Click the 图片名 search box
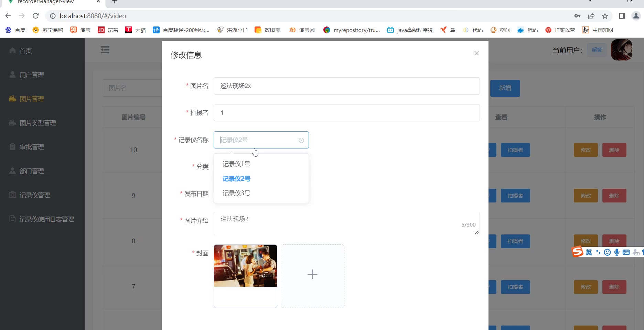Viewport: 644px width, 330px height. pos(132,88)
